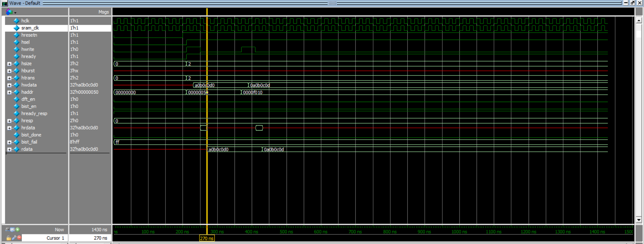Viewport: 644px width, 244px height.
Task: Select the hclk signal diamond icon
Action: point(16,21)
